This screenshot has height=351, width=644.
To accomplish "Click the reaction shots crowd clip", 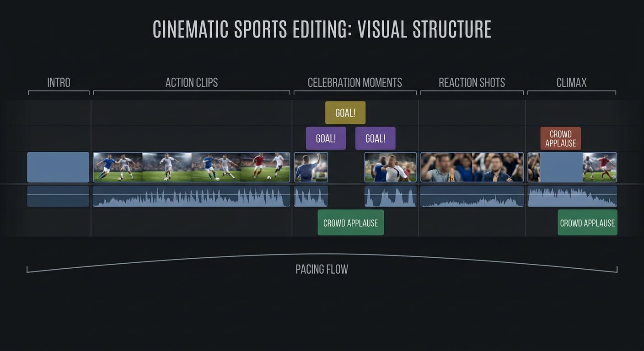I will (x=472, y=167).
